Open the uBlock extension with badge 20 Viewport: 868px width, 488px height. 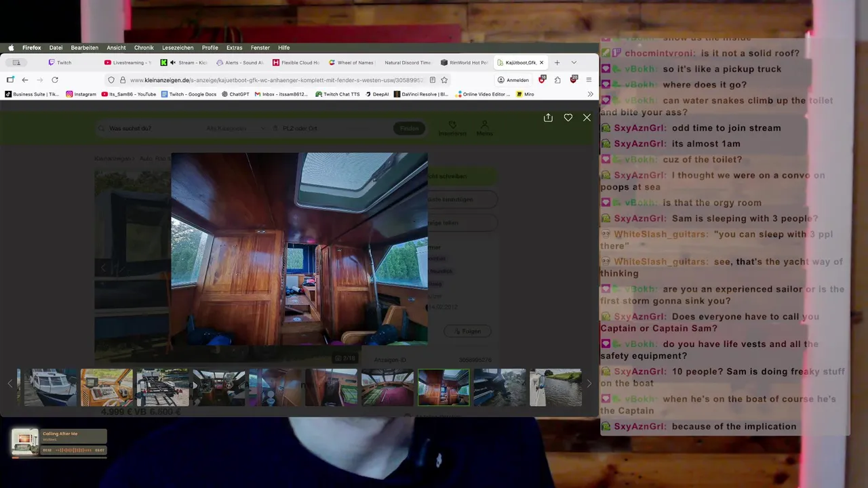click(574, 80)
